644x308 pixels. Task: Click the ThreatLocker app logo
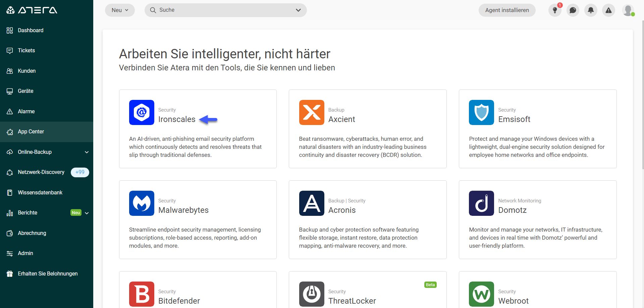click(x=312, y=294)
